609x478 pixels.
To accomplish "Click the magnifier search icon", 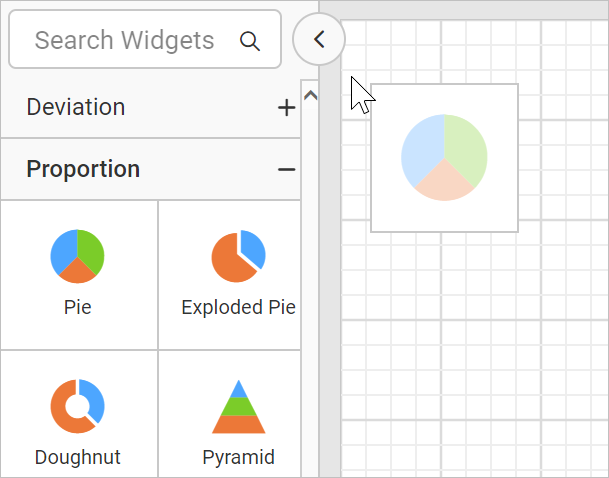I will pos(249,40).
